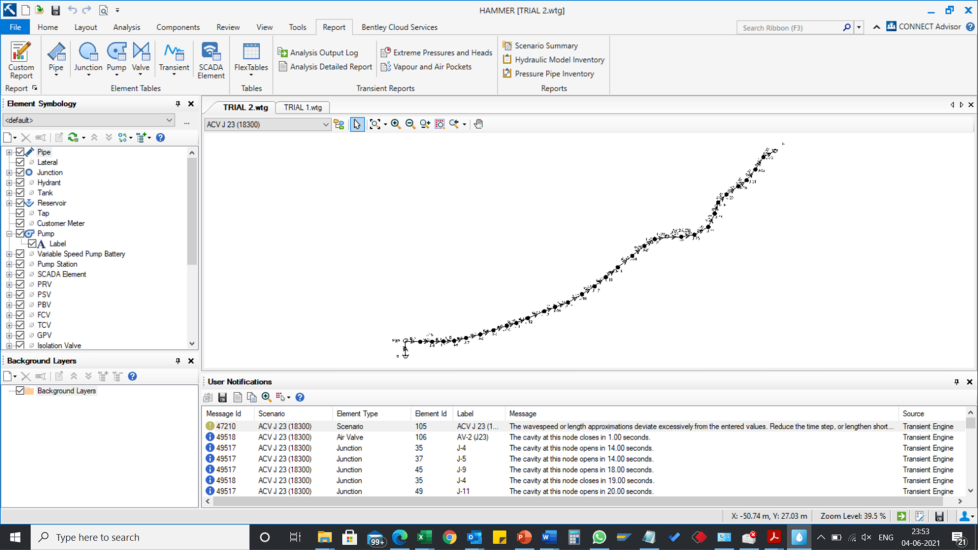Expand the Junction tree node
Viewport: 978px width, 550px height.
click(9, 172)
